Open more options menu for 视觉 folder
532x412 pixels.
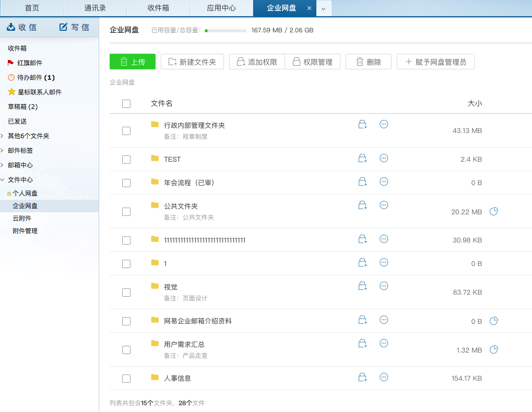point(384,286)
